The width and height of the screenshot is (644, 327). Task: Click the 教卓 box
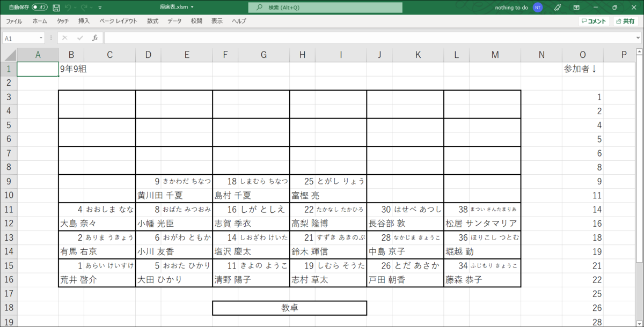pos(290,308)
